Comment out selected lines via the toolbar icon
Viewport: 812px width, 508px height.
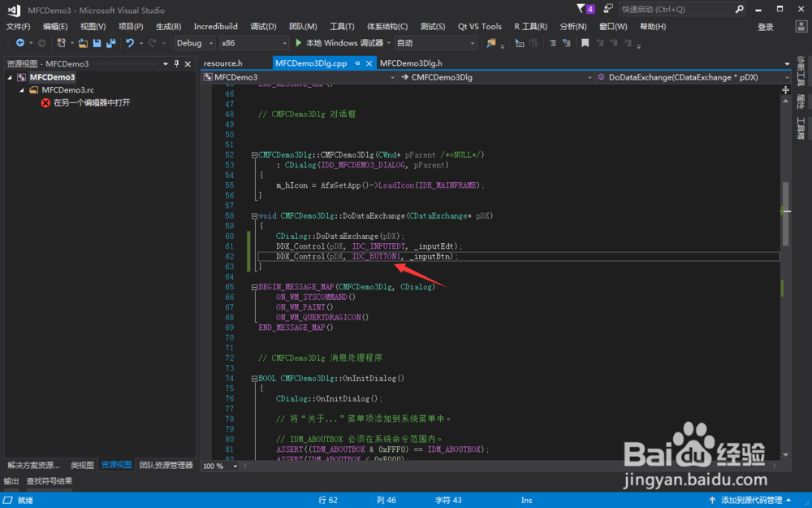click(552, 43)
